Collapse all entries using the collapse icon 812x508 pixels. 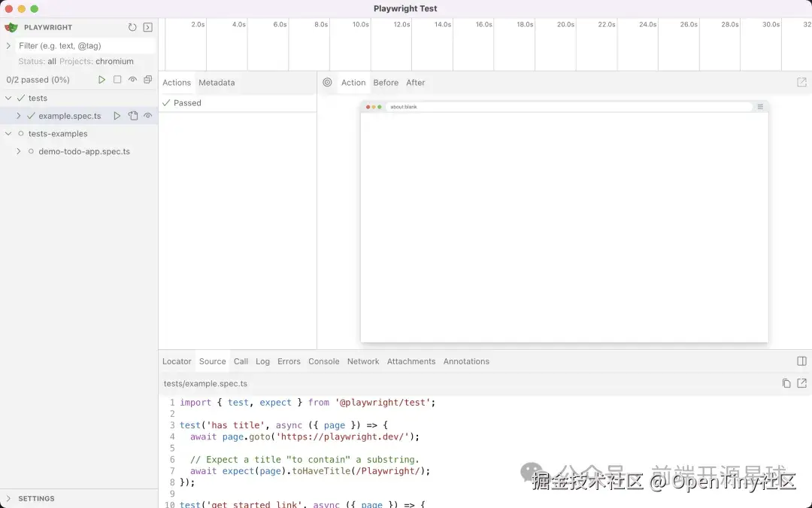coord(148,80)
